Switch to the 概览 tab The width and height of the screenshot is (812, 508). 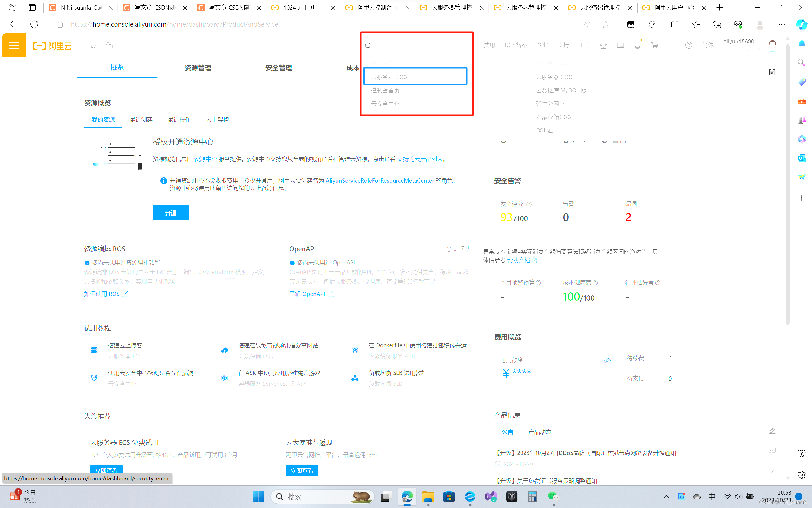[x=117, y=68]
